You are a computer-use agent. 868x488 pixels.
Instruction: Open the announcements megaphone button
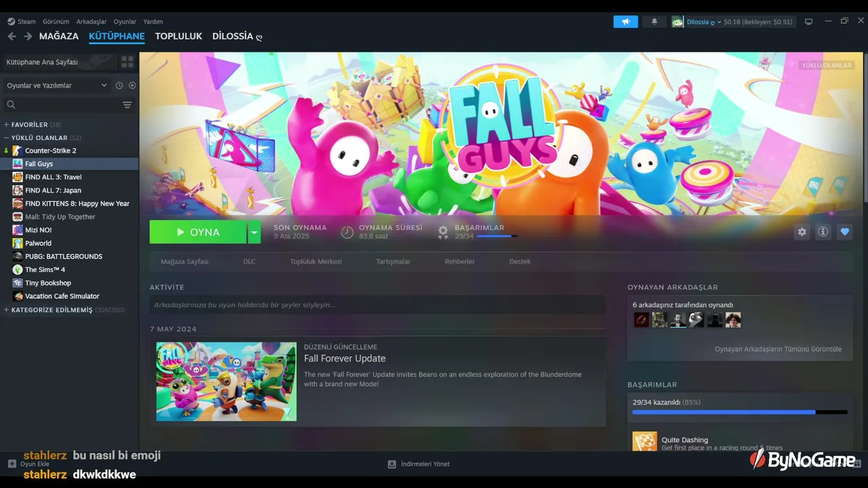tap(626, 22)
